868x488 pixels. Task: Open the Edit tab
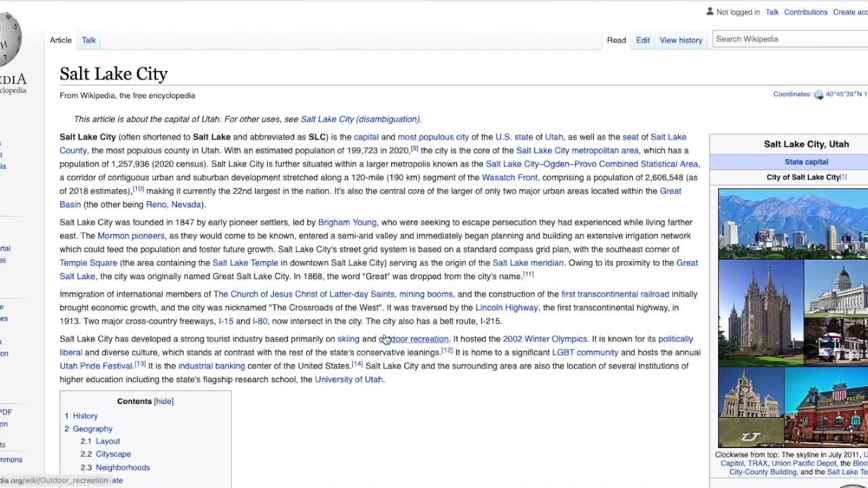point(643,40)
